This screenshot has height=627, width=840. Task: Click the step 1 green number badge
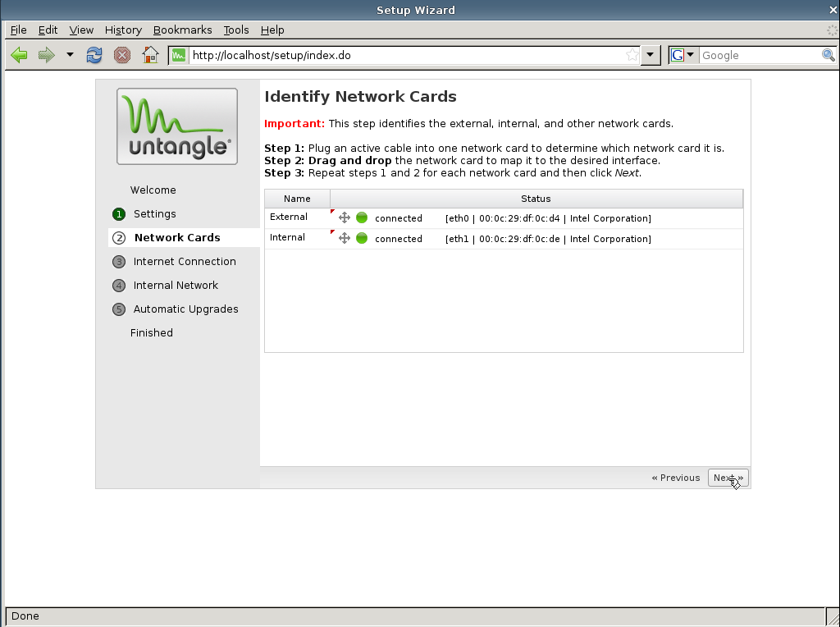(x=119, y=214)
